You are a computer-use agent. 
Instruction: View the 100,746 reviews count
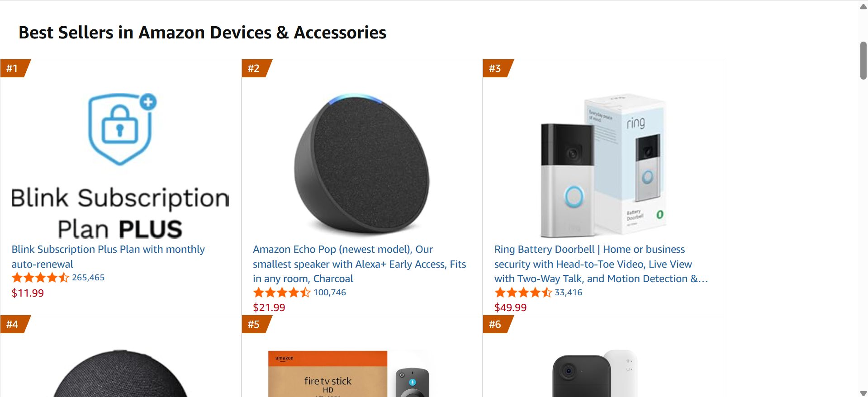point(330,293)
